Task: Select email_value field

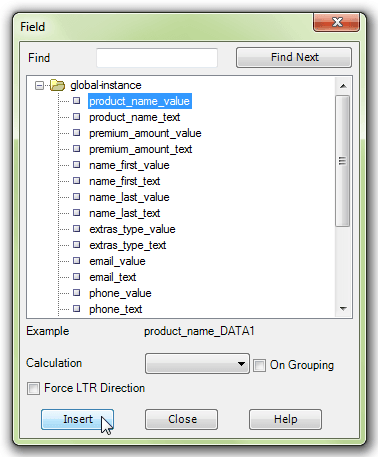Action: (x=117, y=261)
